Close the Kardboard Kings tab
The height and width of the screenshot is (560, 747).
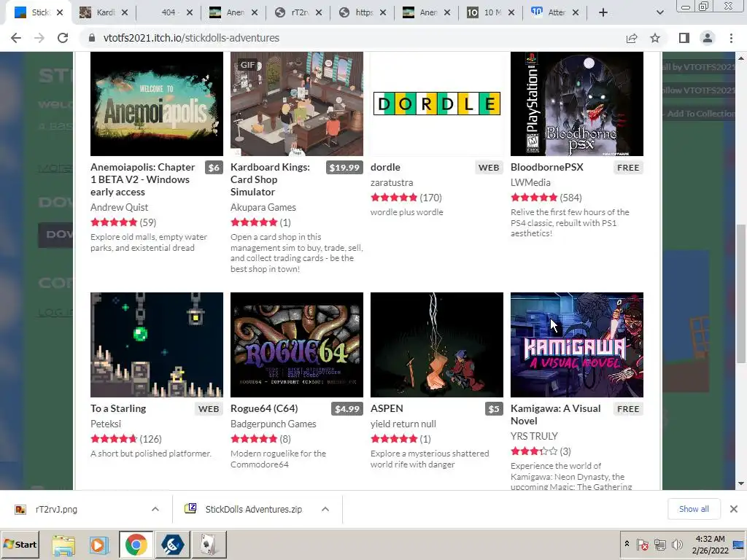[x=124, y=12]
